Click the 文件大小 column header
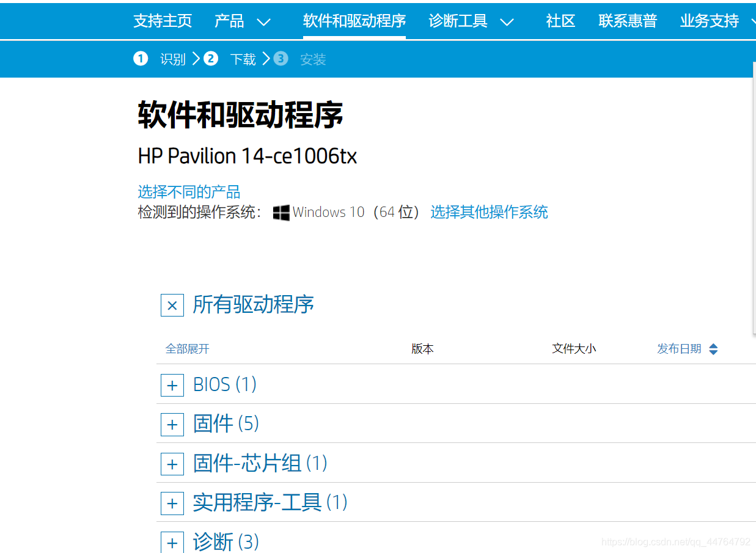This screenshot has width=756, height=553. click(574, 349)
